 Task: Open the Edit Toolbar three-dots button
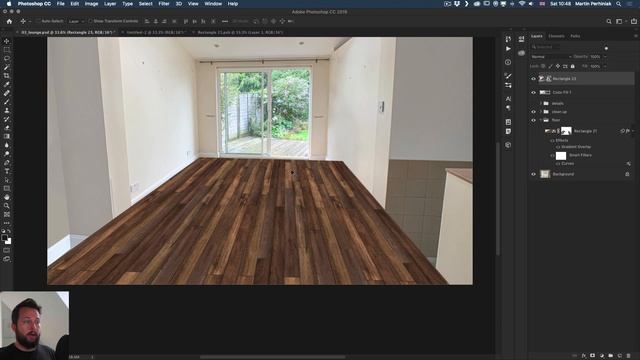point(7,223)
